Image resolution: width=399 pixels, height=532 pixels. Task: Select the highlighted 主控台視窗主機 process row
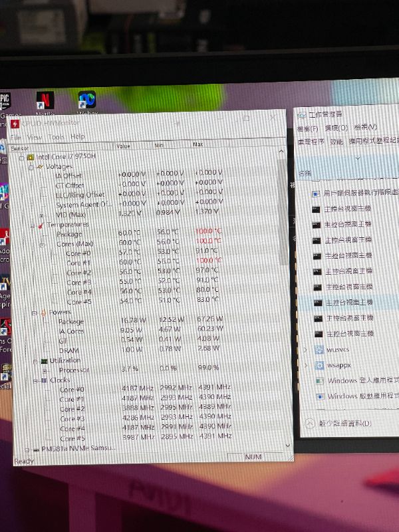point(348,303)
